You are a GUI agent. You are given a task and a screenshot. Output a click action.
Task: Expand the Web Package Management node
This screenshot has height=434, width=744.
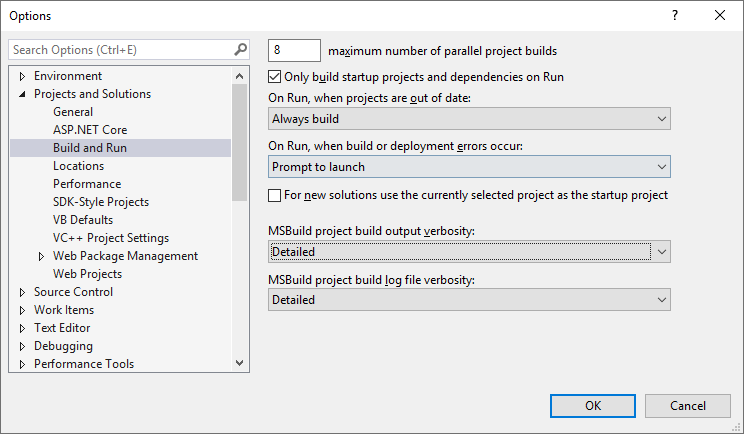pos(41,256)
